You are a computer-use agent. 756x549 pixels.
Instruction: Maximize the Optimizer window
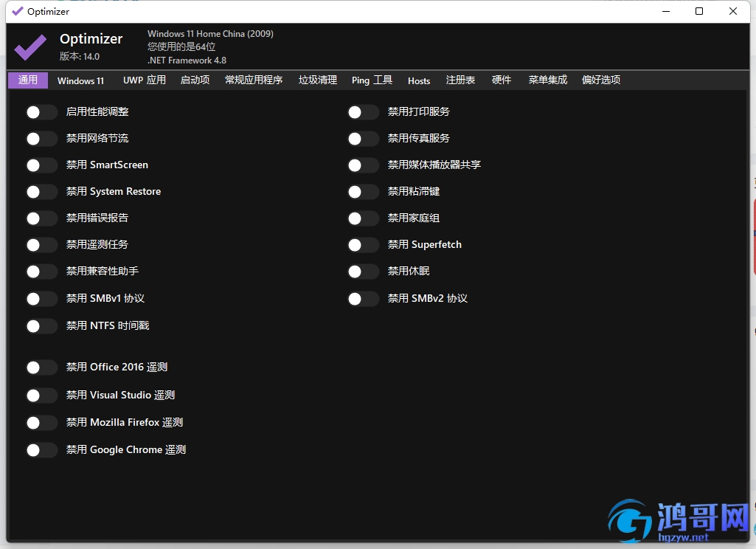(699, 11)
